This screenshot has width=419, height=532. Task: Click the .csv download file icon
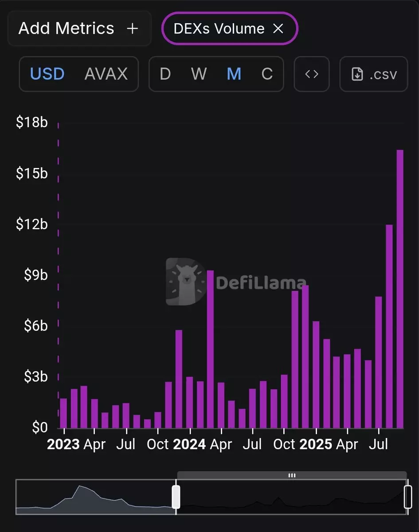pyautogui.click(x=357, y=74)
